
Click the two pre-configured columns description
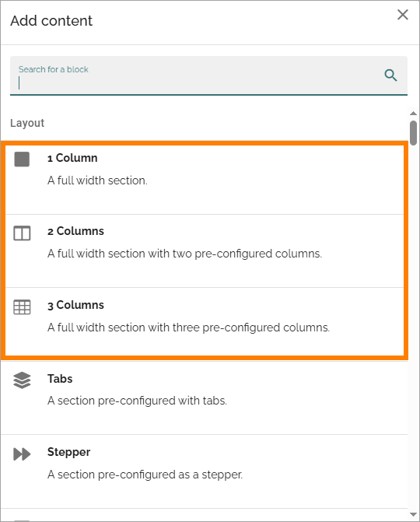(184, 254)
